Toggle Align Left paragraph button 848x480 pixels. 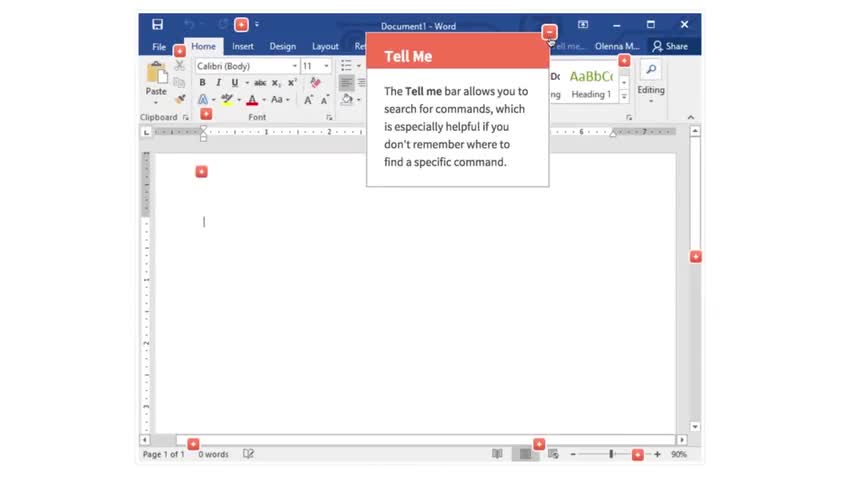[x=346, y=83]
